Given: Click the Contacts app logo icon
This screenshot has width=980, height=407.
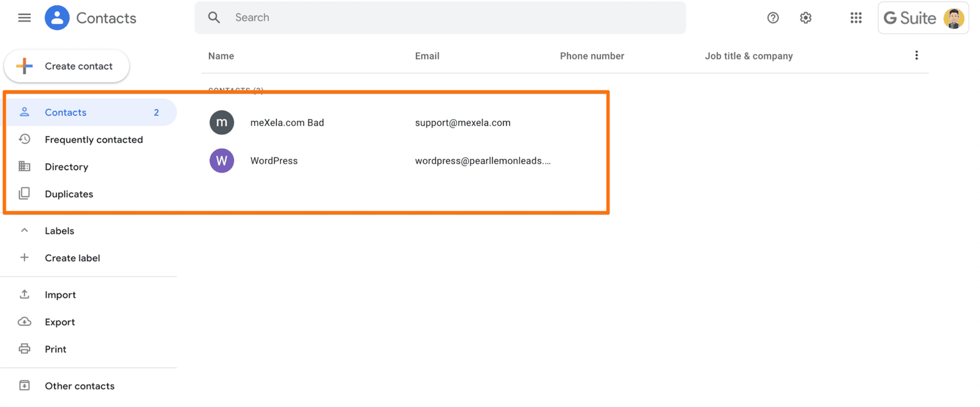Looking at the screenshot, I should (57, 18).
